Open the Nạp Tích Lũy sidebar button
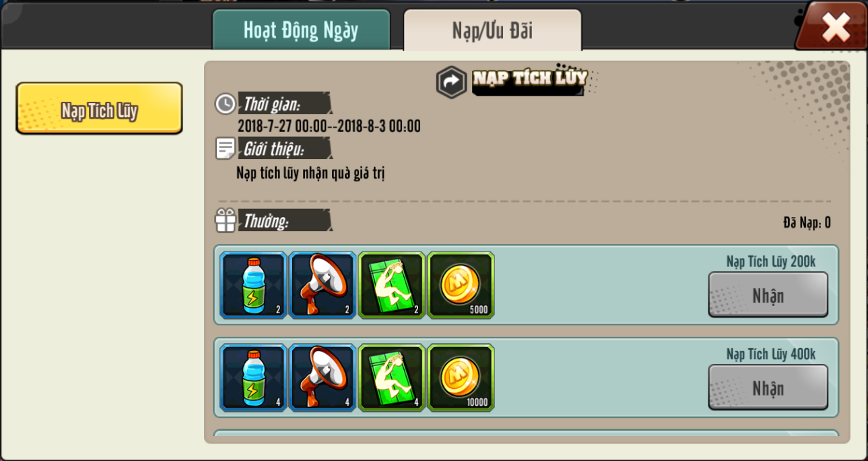 click(x=99, y=109)
